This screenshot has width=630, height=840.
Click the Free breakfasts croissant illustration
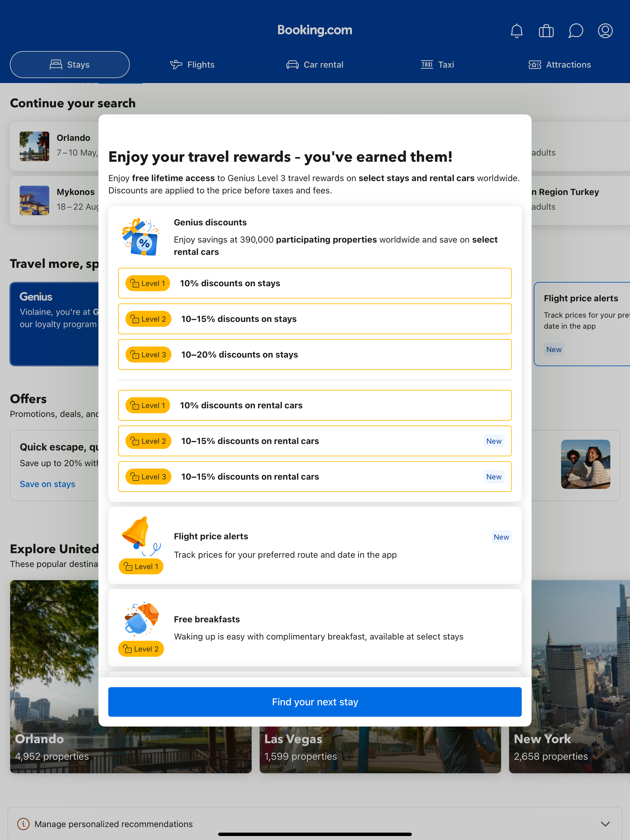pos(142,619)
